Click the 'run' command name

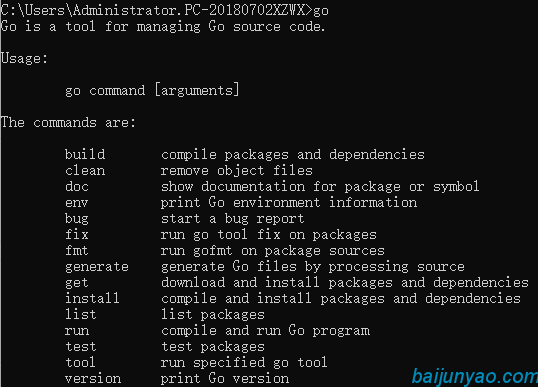(x=77, y=331)
